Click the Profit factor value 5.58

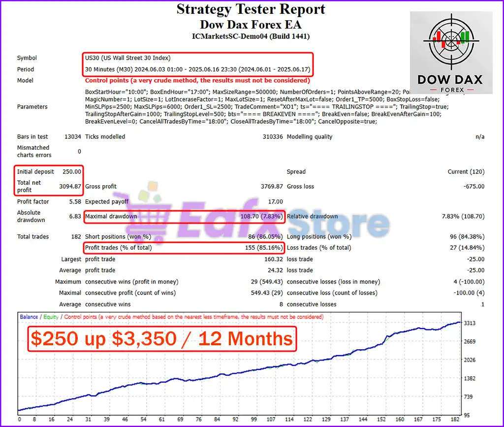point(75,201)
